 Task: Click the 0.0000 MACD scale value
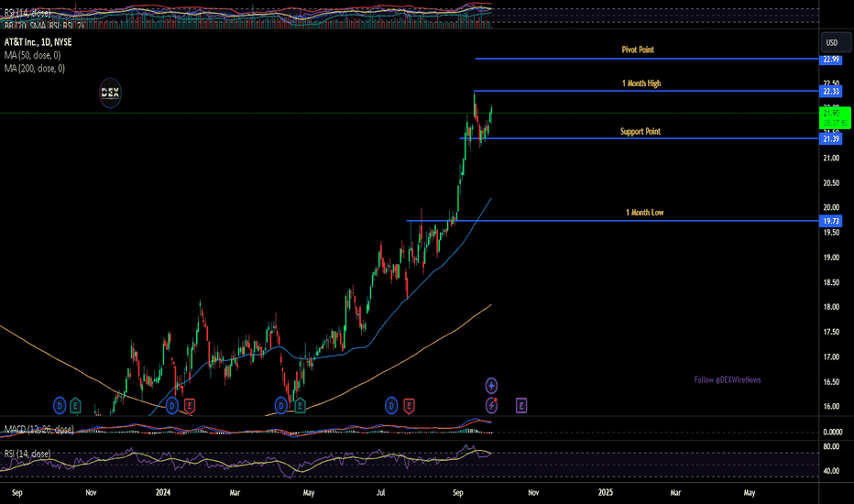[833, 433]
